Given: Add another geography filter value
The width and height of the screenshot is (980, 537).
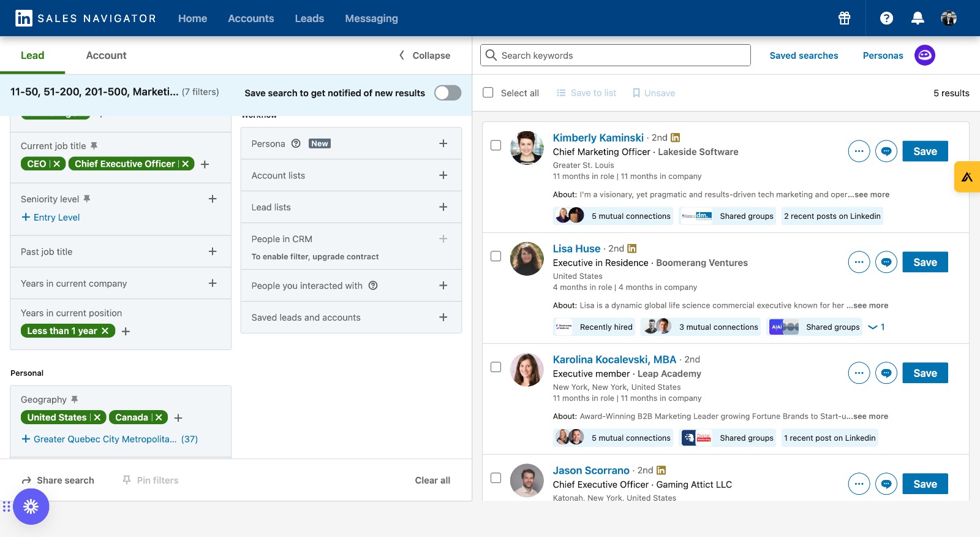Looking at the screenshot, I should [x=178, y=418].
